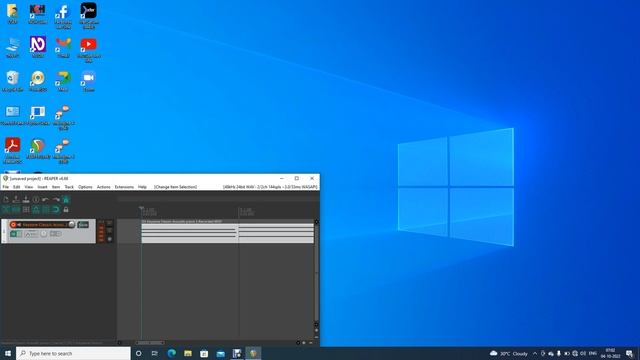Viewport: 640px width, 360px height.
Task: Open the Adobe Acrobat desktop shortcut
Action: click(x=12, y=150)
